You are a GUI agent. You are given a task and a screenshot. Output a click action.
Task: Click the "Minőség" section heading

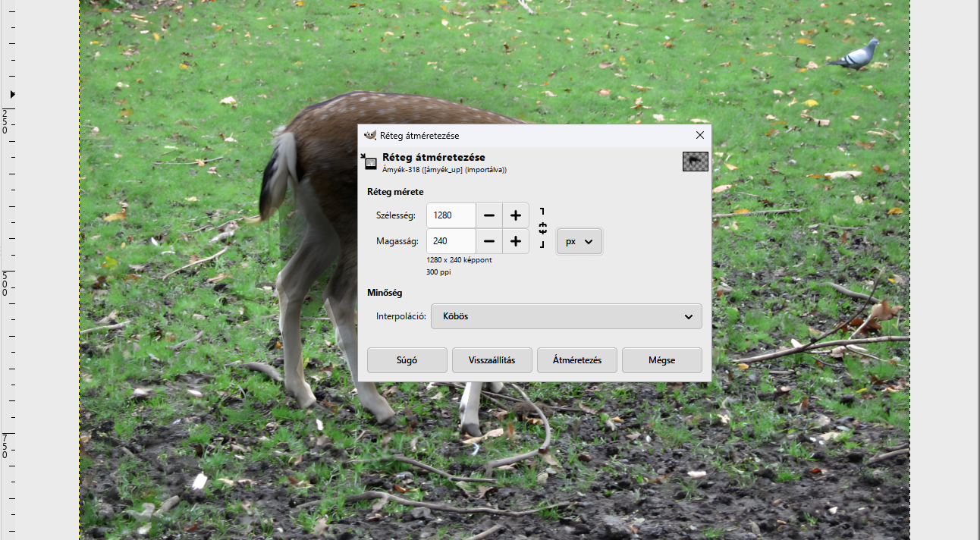385,292
